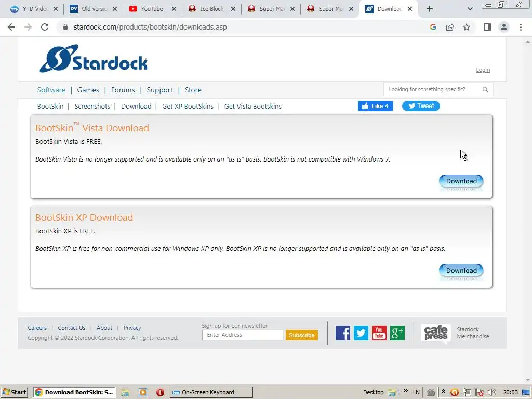Switch to the Ice Block tab
The height and width of the screenshot is (399, 532).
coord(211,9)
